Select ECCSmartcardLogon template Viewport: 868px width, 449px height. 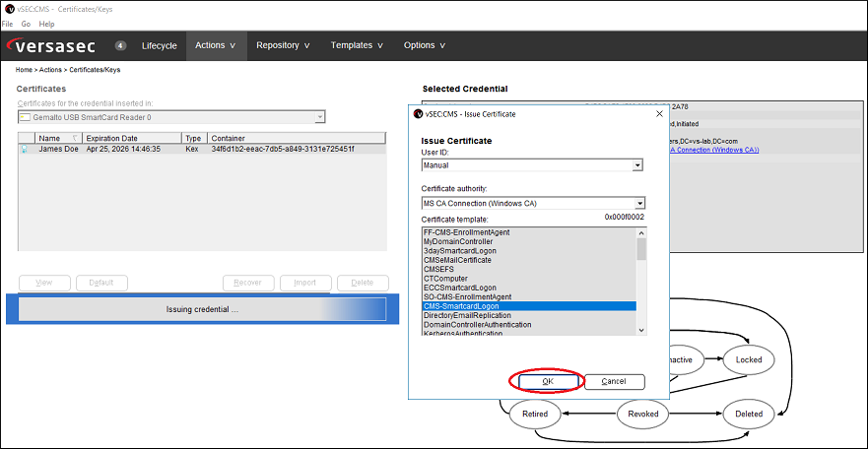coord(529,288)
